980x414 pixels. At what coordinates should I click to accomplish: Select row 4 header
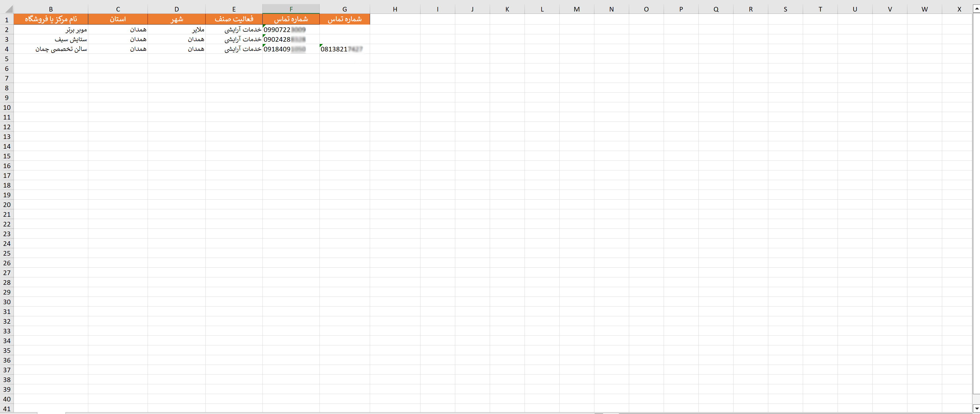point(7,49)
